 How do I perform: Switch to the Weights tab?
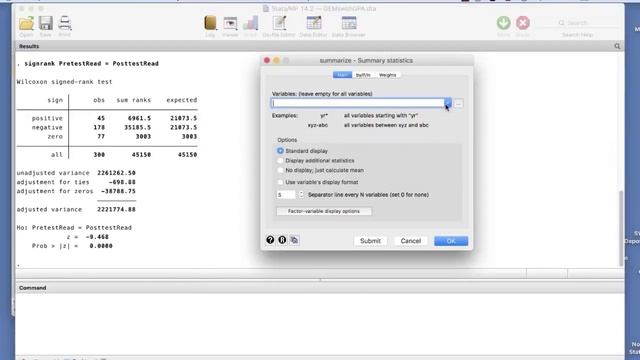pyautogui.click(x=387, y=75)
